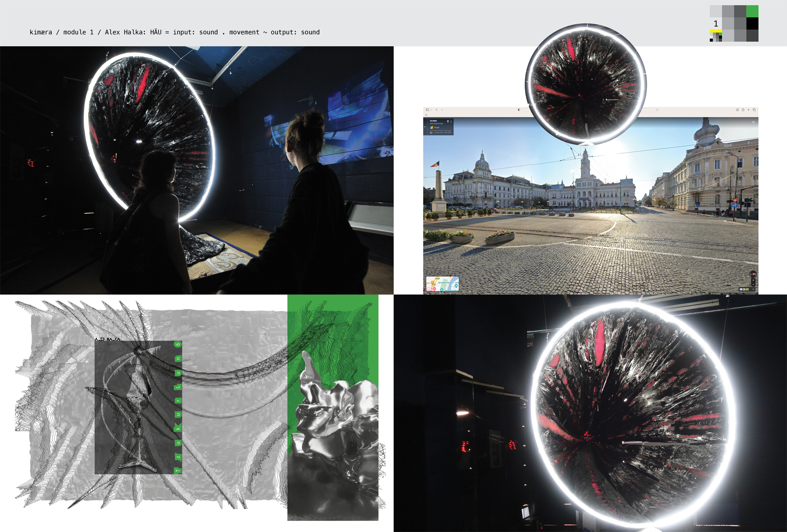Screen dimensions: 787x532
Task: Expand imagery strip at bottom right of Street View
Action: [753, 290]
